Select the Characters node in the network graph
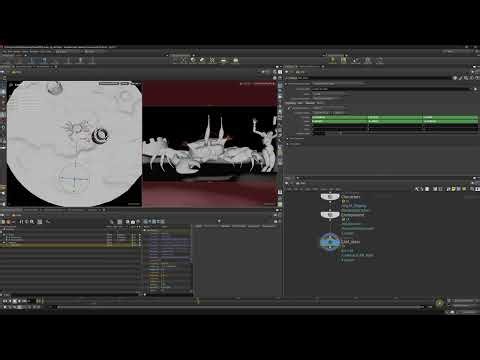This screenshot has width=480, height=360. 330,197
